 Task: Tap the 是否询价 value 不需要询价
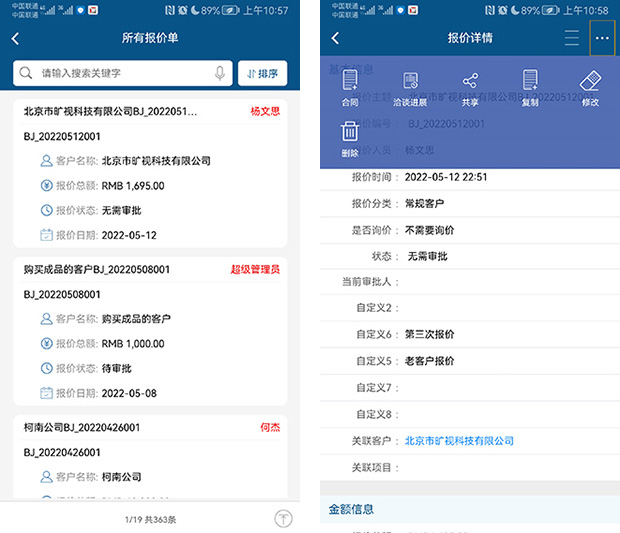[x=429, y=230]
